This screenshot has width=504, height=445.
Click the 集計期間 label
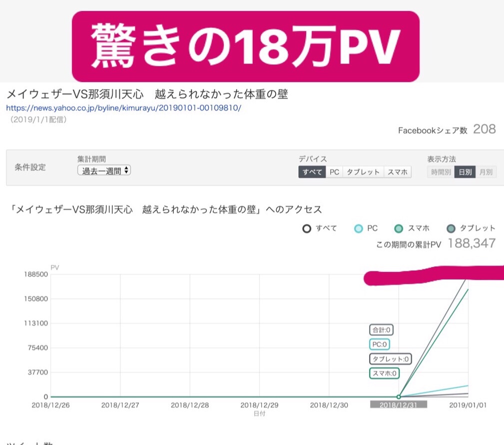(91, 159)
